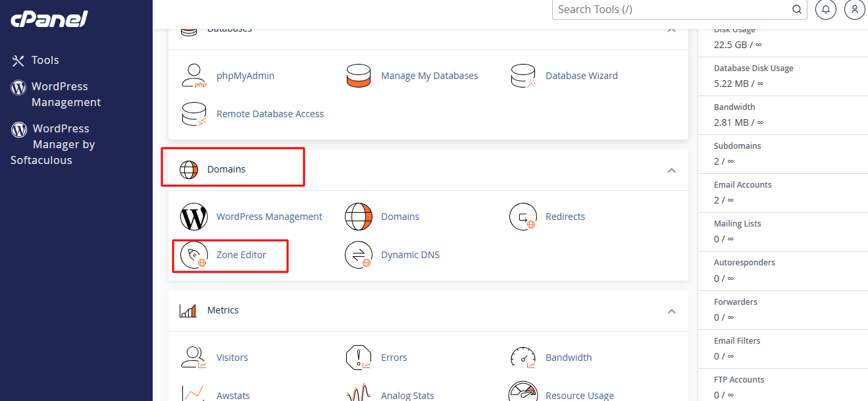Click the "22.5 GB / ∞" disk usage value
This screenshot has height=401, width=868.
[738, 45]
